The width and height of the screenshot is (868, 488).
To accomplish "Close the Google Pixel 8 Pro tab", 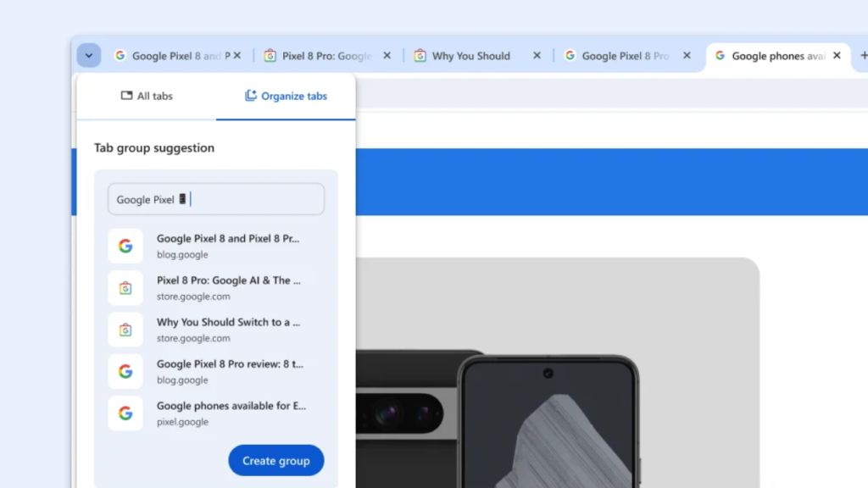I will [687, 55].
